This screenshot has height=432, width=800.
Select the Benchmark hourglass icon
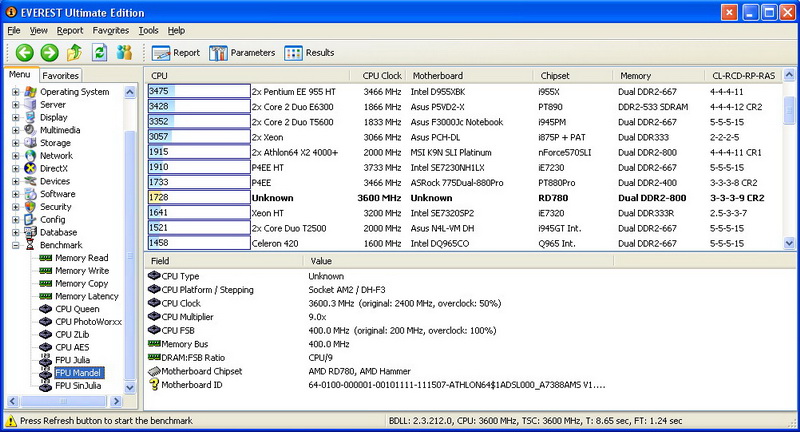tap(31, 245)
